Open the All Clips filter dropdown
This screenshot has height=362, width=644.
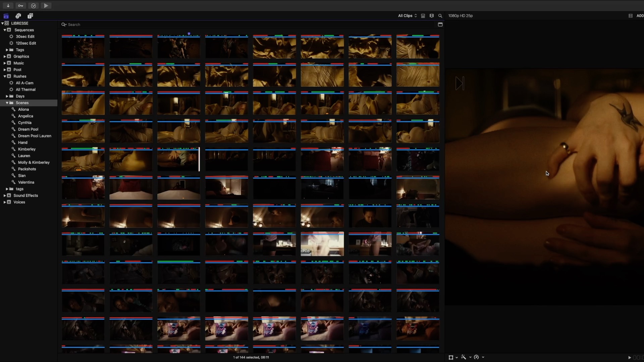click(407, 16)
